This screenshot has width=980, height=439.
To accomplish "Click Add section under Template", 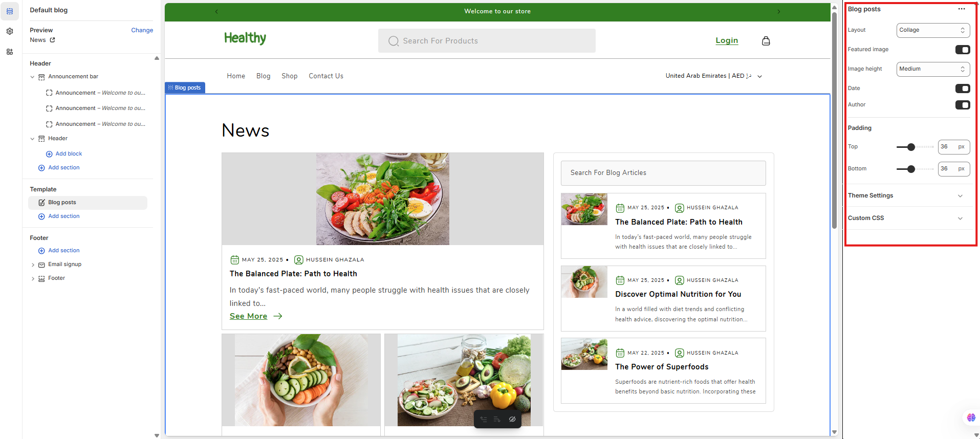I will click(x=64, y=216).
